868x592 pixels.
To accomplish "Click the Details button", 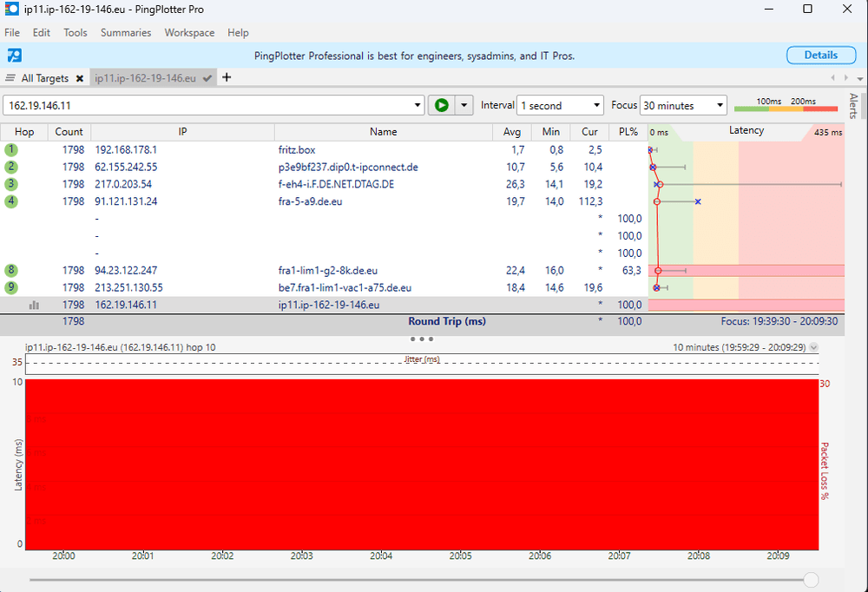I will [820, 55].
